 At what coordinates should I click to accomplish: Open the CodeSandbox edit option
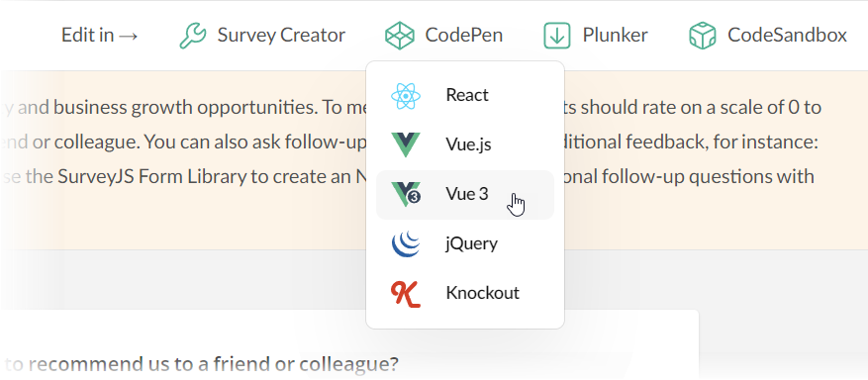tap(768, 36)
